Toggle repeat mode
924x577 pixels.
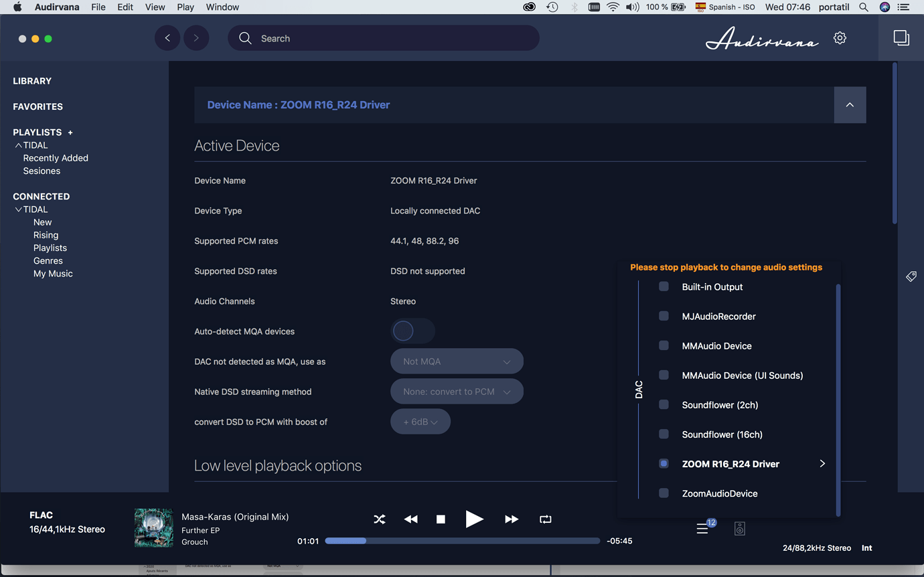pos(546,519)
